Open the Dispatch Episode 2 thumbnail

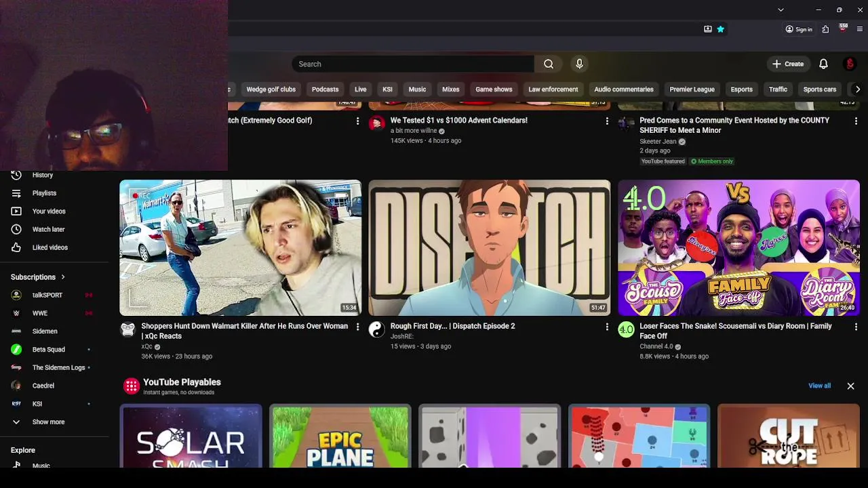pos(490,247)
